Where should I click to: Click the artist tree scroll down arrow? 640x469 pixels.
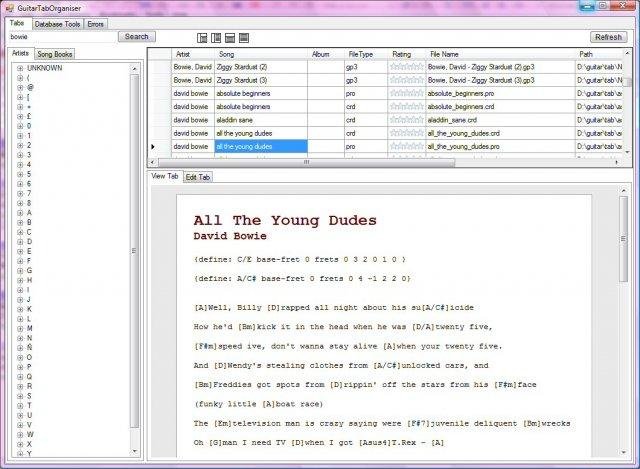[x=135, y=451]
